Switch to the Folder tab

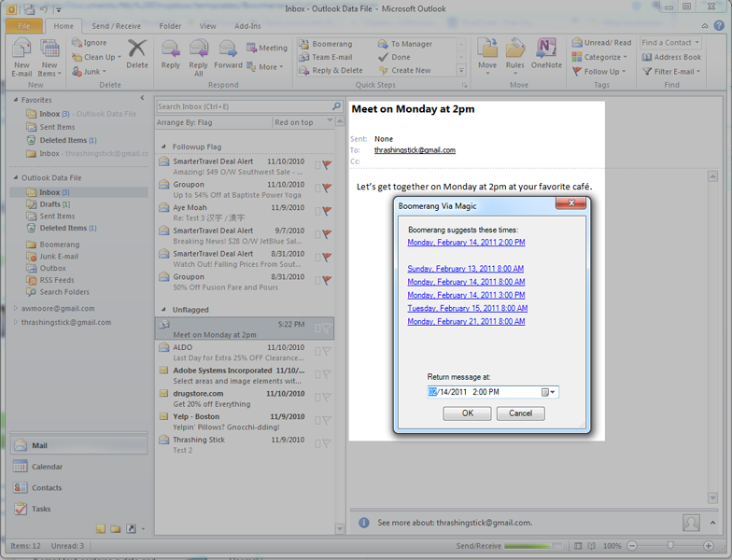pos(170,26)
